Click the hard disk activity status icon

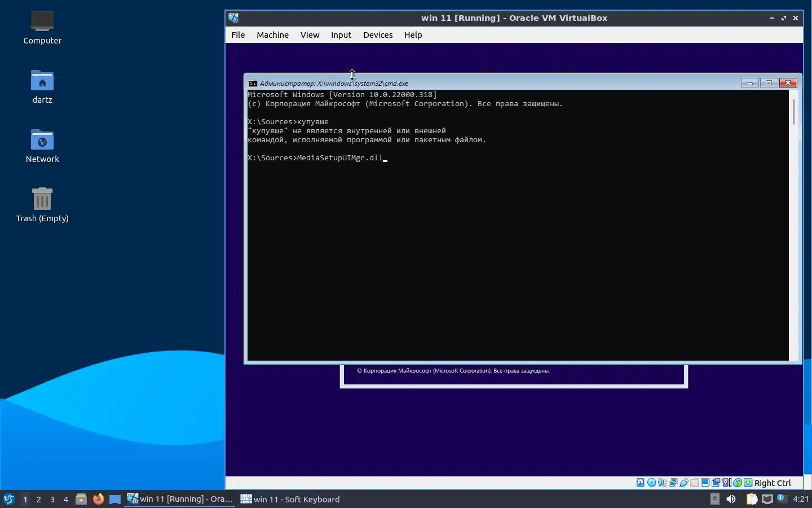(641, 483)
